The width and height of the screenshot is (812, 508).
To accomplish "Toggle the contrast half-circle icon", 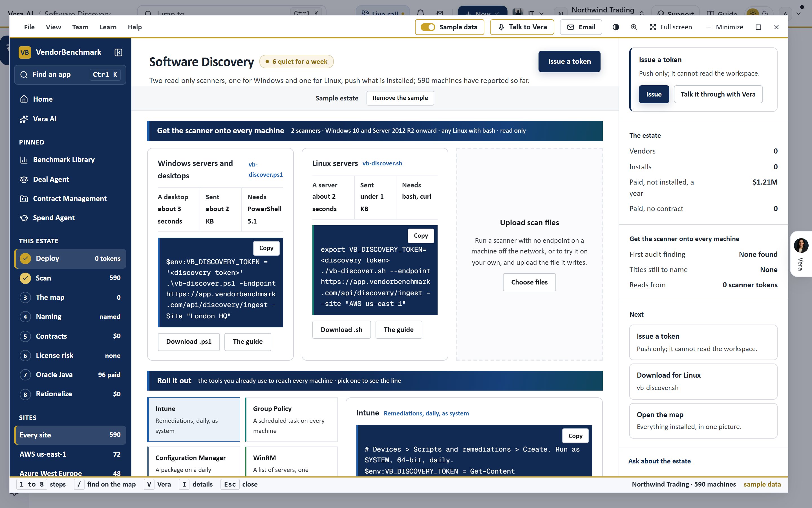I will click(x=615, y=27).
